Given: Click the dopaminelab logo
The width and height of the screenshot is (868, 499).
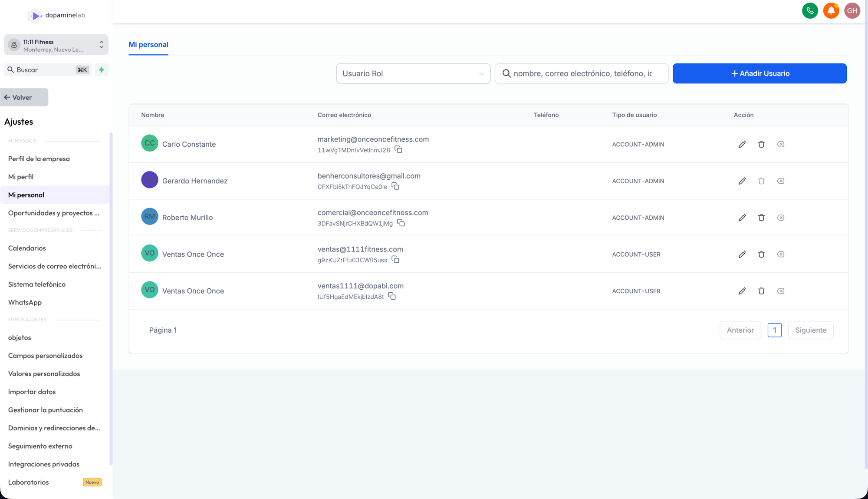Looking at the screenshot, I should point(56,16).
